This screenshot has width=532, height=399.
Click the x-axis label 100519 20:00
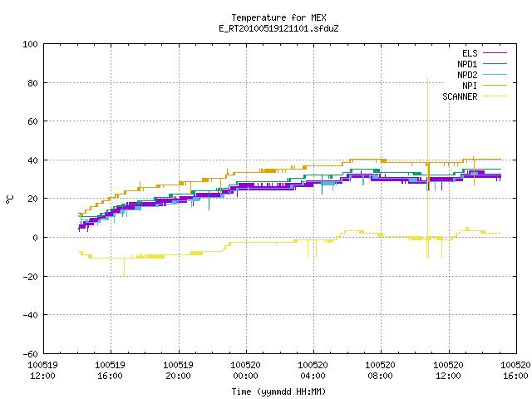178,371
